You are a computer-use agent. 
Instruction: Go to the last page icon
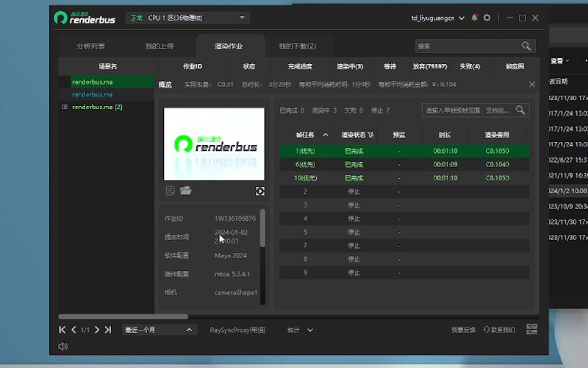click(x=108, y=330)
